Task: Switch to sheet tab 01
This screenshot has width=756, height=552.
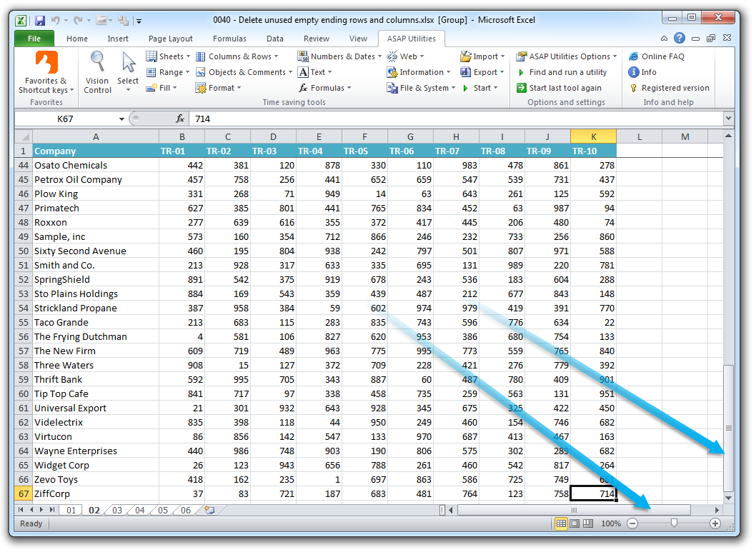Action: point(71,510)
